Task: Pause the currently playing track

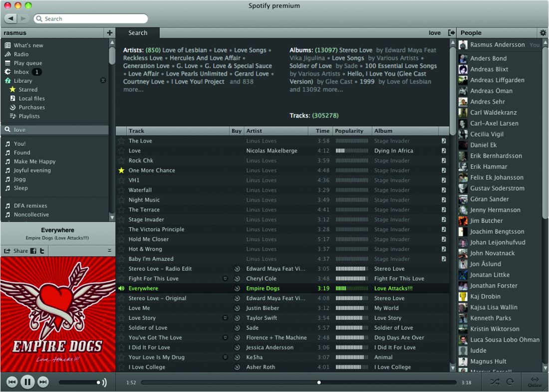Action: tap(27, 382)
